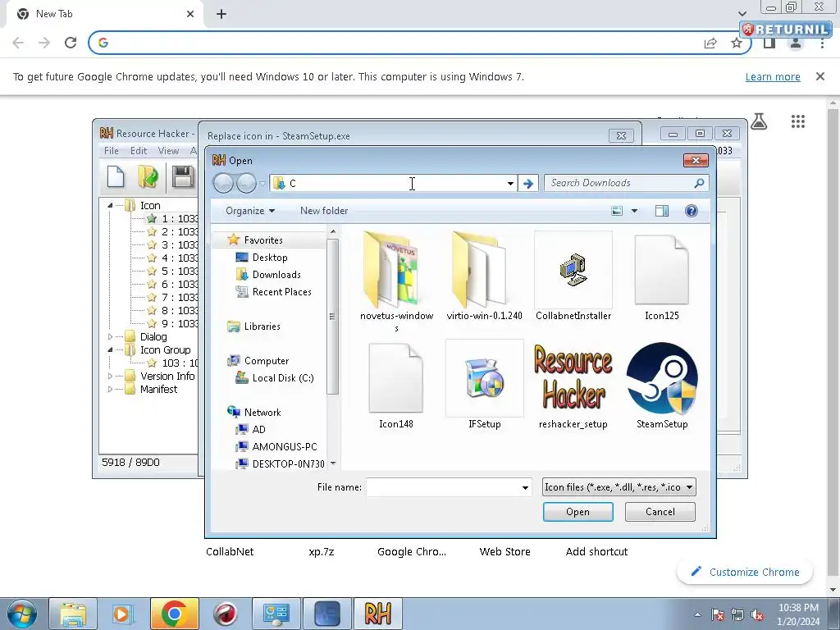The width and height of the screenshot is (840, 630).
Task: Click the Resource Hacker new file icon
Action: 116,177
